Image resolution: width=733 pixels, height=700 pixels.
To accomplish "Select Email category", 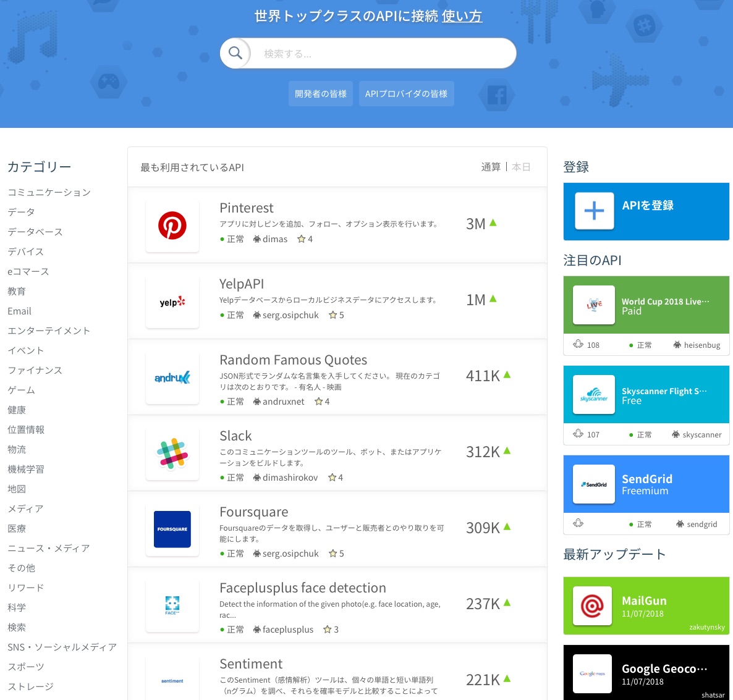I will [19, 311].
